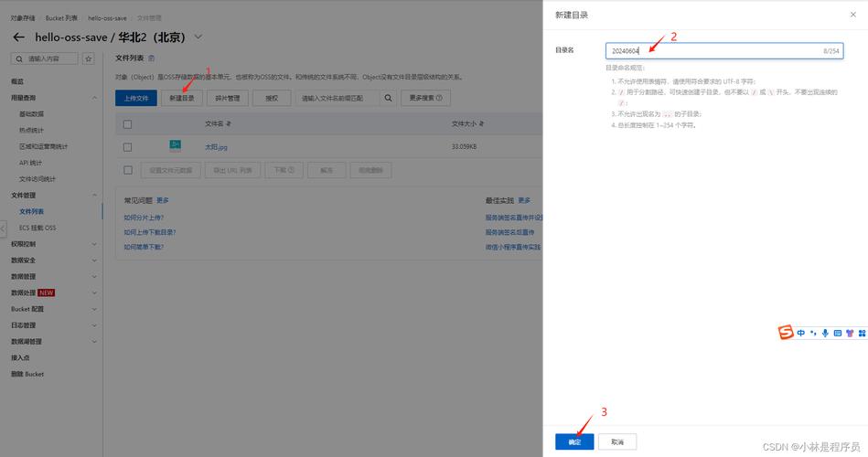The width and height of the screenshot is (868, 457).
Task: Open 热点统计 in the sidebar
Action: coord(31,131)
